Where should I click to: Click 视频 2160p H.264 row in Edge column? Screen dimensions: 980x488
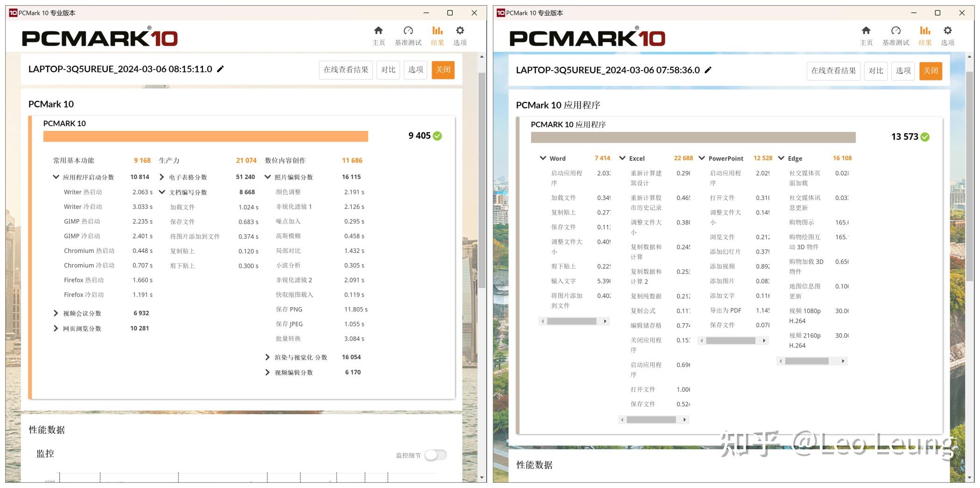click(x=819, y=340)
